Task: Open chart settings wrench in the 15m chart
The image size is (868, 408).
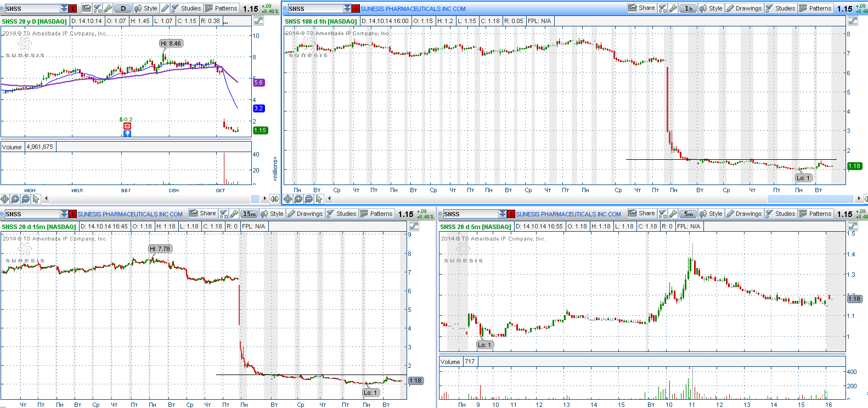Action: coord(234,214)
